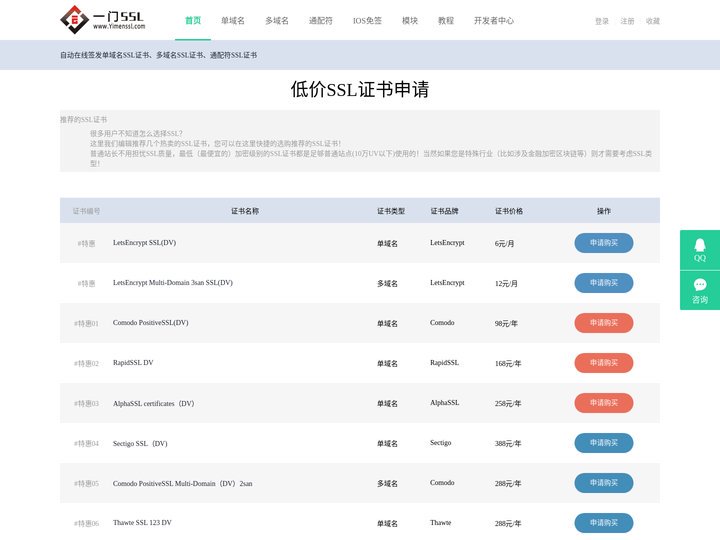The height and width of the screenshot is (540, 720).
Task: Open the 通配符 menu item
Action: (x=321, y=21)
